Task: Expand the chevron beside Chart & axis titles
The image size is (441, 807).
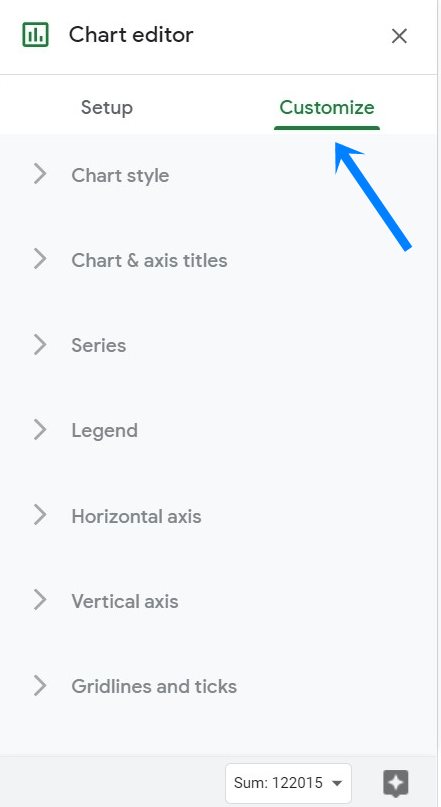Action: 40,259
